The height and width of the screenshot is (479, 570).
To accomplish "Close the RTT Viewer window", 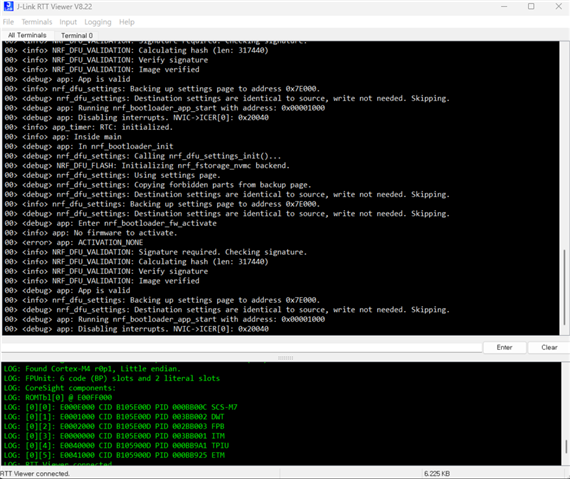I will click(559, 7).
